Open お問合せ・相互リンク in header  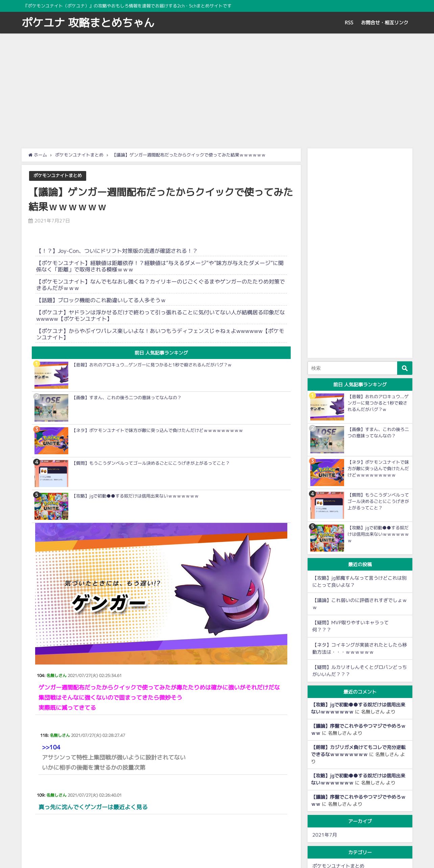tap(385, 23)
